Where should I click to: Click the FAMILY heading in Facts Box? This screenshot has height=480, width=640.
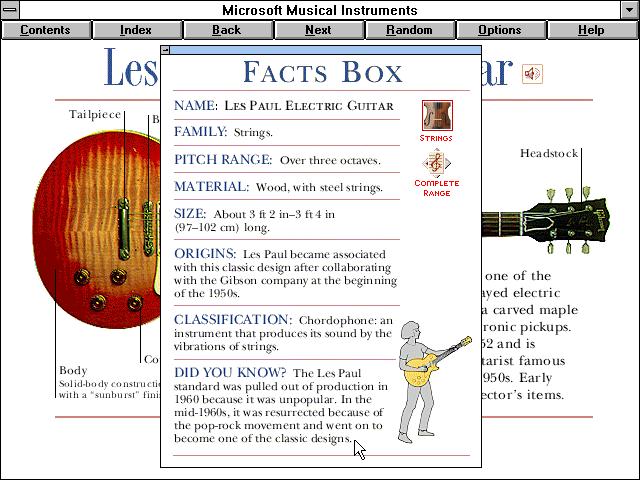200,132
